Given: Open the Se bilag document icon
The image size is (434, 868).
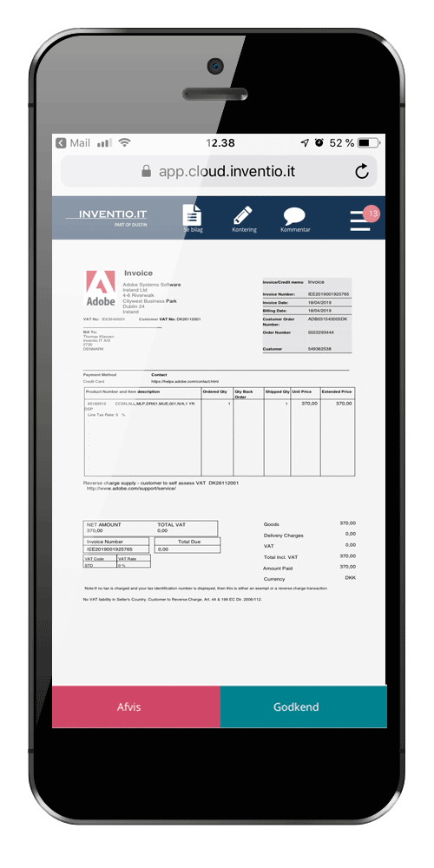Looking at the screenshot, I should click(x=192, y=215).
